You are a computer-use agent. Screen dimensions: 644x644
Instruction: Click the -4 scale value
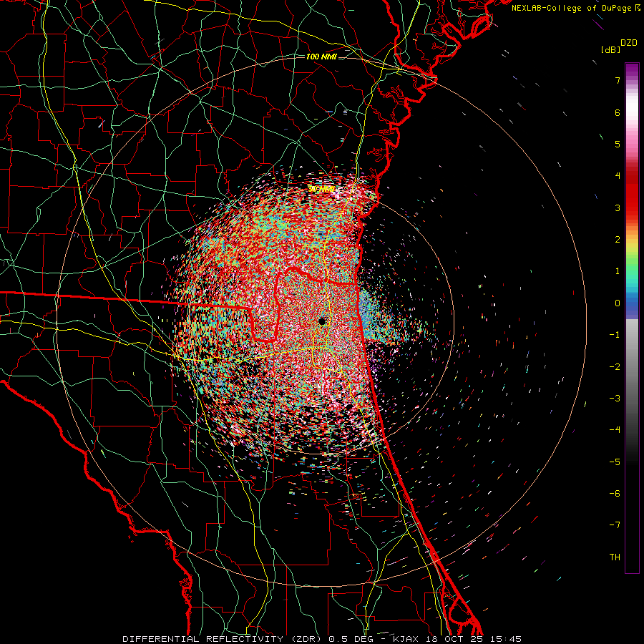click(615, 430)
